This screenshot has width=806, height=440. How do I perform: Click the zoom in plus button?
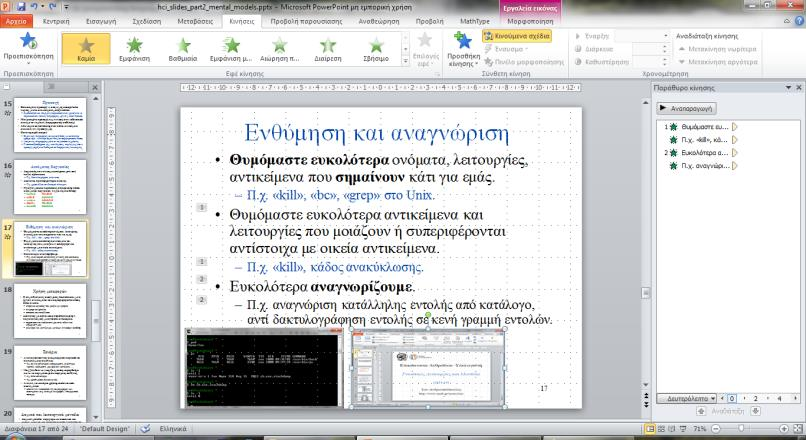[784, 428]
